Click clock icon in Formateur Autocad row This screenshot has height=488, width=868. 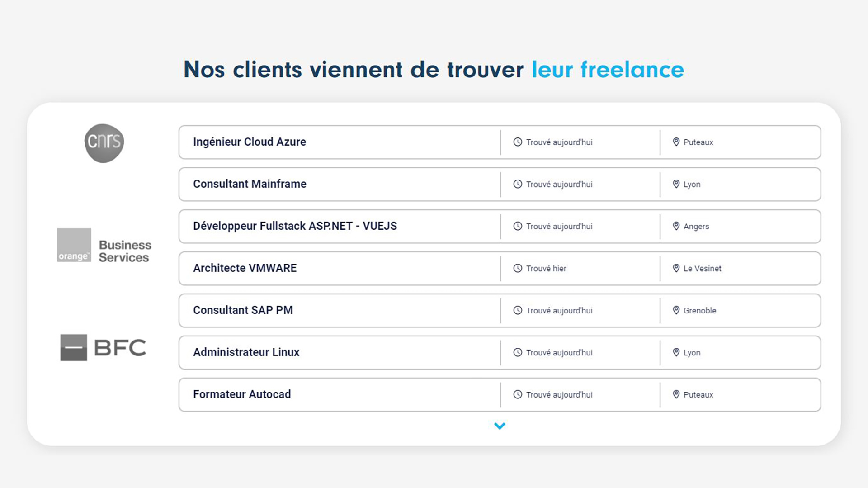pyautogui.click(x=518, y=394)
